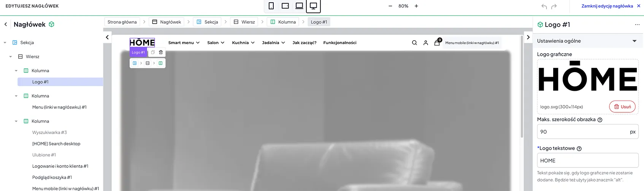Click the search magnifier icon in the preview
The image size is (644, 191).
click(x=414, y=43)
